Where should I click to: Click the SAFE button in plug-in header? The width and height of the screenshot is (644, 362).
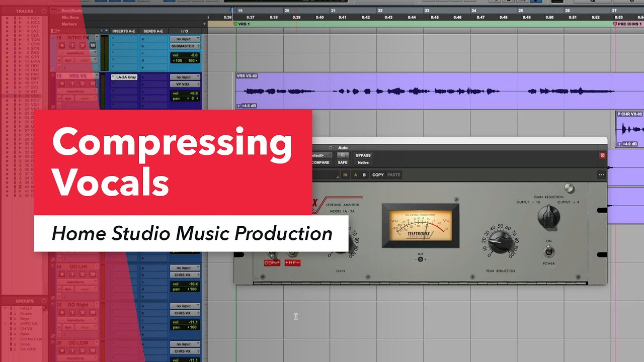[x=343, y=162]
